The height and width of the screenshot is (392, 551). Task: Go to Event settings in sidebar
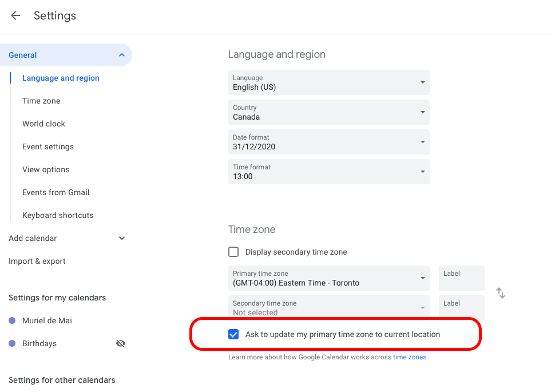click(48, 146)
